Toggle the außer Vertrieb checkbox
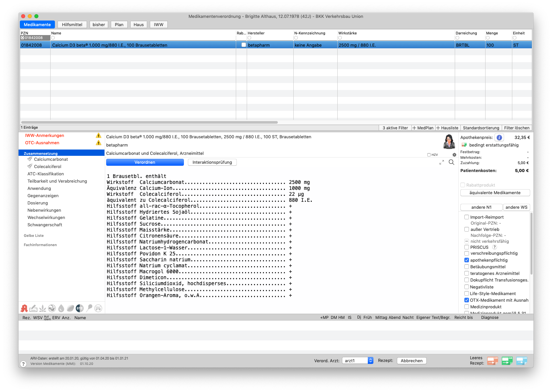Screen dimensions: 552x392 [467, 229]
